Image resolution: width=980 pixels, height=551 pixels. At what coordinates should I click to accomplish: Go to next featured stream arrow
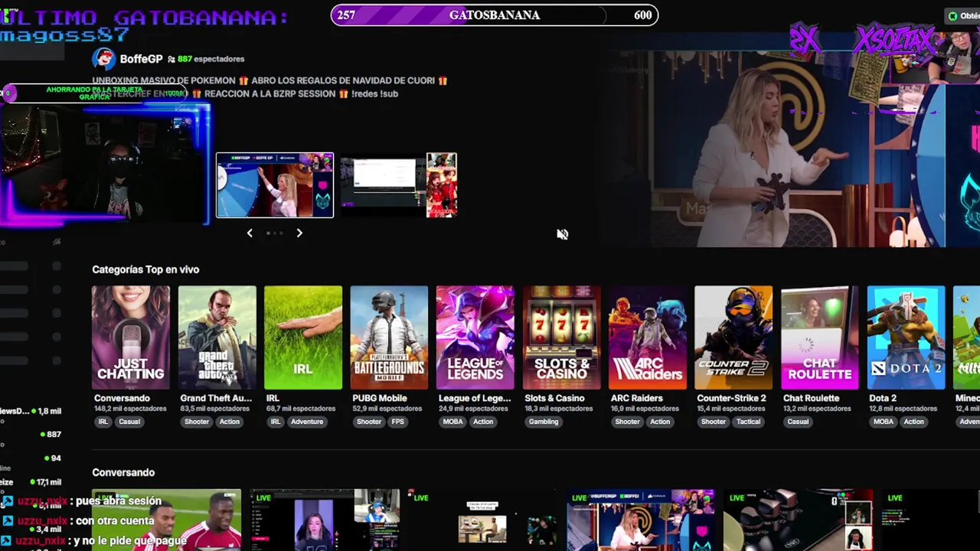click(x=299, y=233)
